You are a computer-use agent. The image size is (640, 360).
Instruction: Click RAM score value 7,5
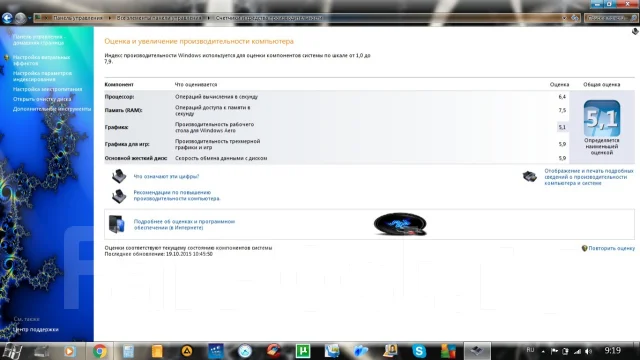tap(562, 110)
